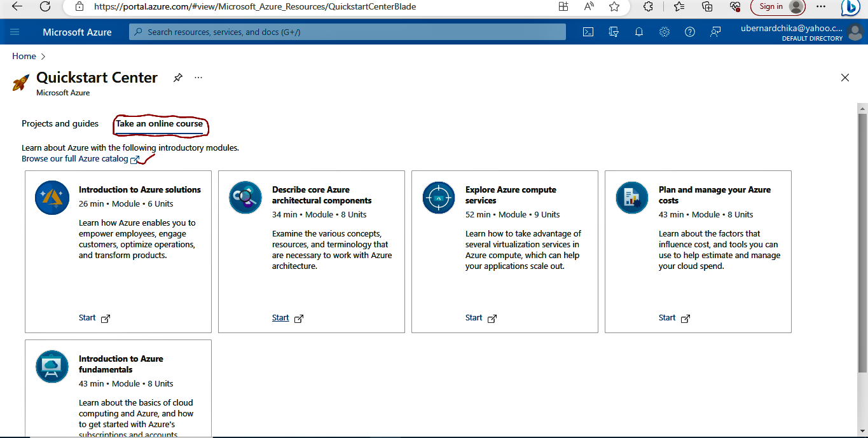Open the browser Favorites list icon
The height and width of the screenshot is (438, 868).
click(x=679, y=6)
